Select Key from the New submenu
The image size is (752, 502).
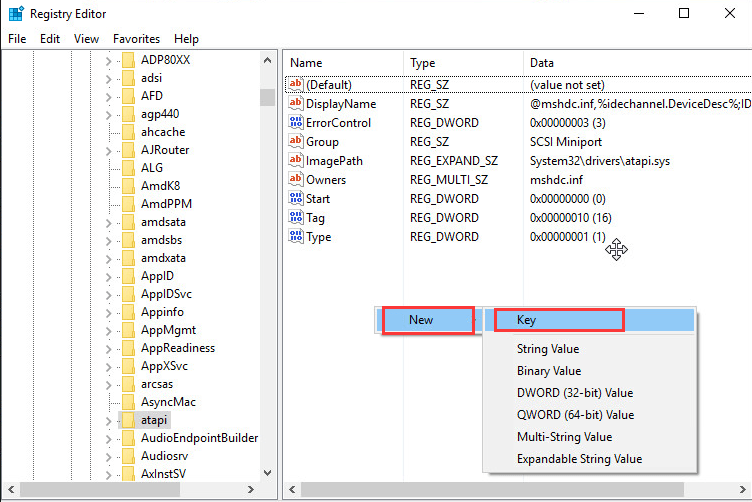tap(589, 320)
